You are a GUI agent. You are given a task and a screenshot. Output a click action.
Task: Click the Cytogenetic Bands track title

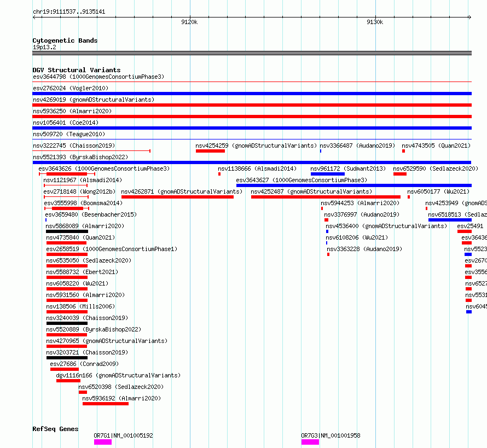(x=65, y=40)
